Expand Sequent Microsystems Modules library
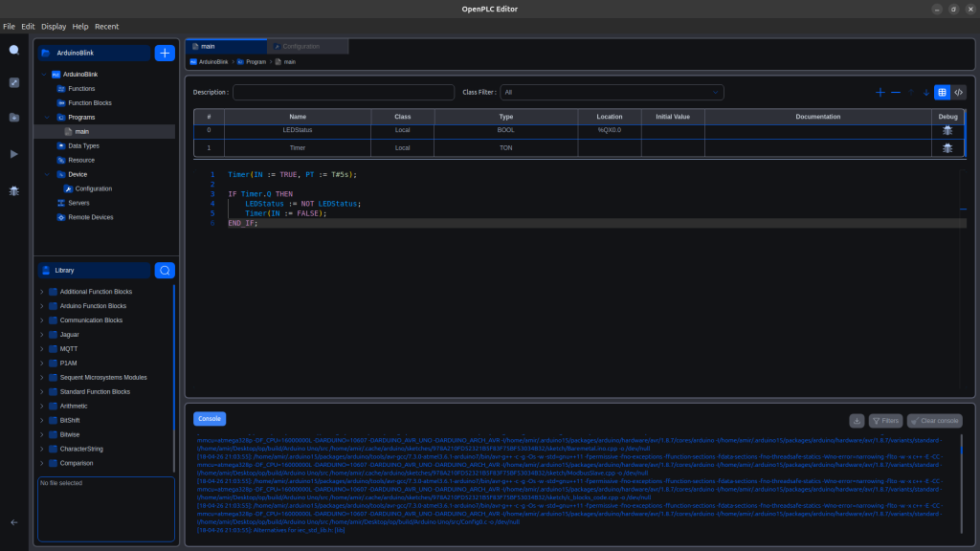This screenshot has width=980, height=551. (42, 377)
